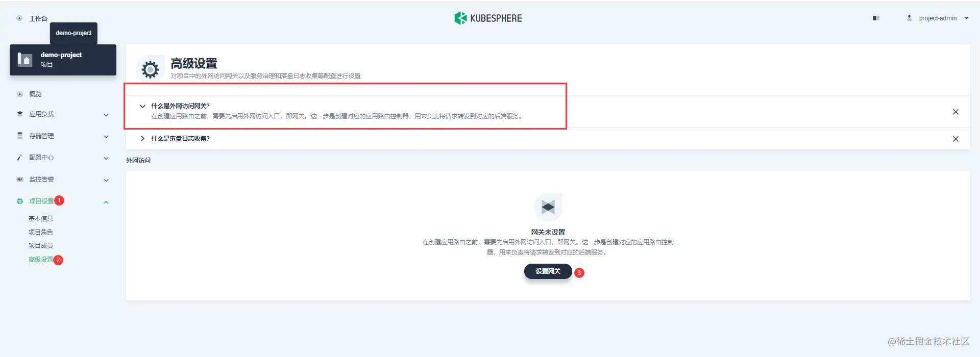Click the 设置网关 button
This screenshot has height=357, width=980.
point(548,271)
